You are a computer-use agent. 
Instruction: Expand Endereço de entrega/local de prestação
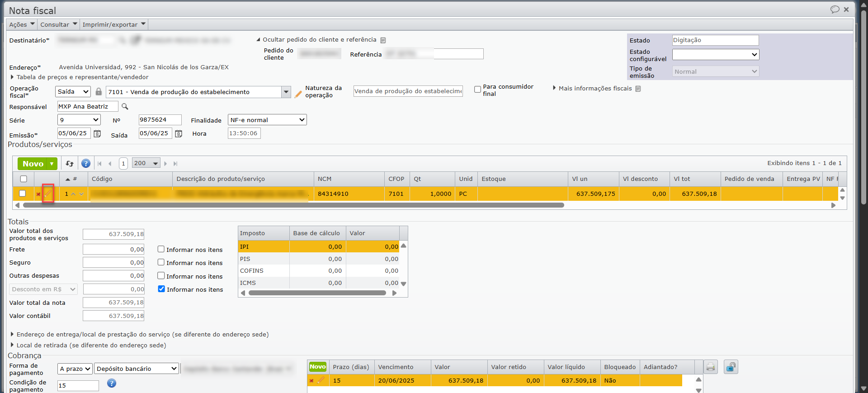tap(140, 335)
